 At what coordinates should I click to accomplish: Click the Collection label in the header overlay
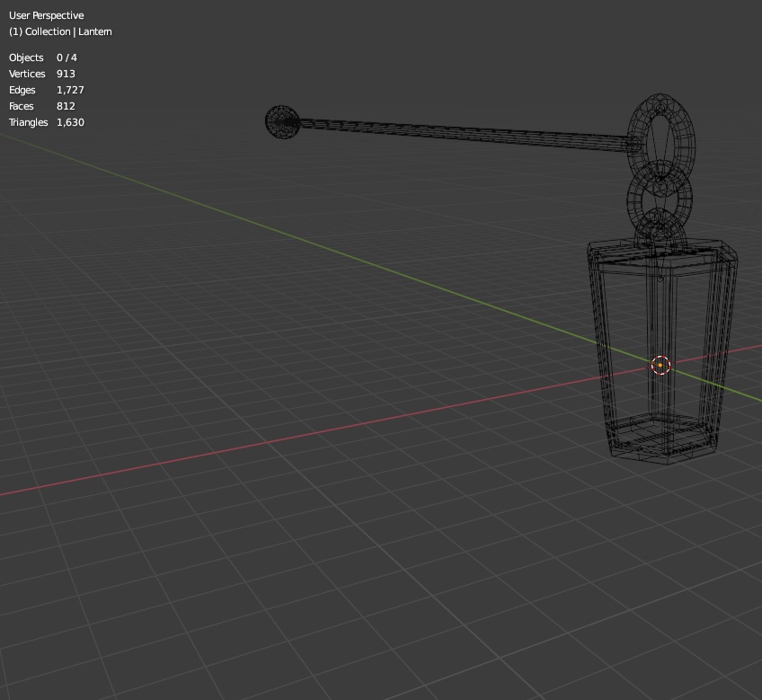(x=41, y=31)
